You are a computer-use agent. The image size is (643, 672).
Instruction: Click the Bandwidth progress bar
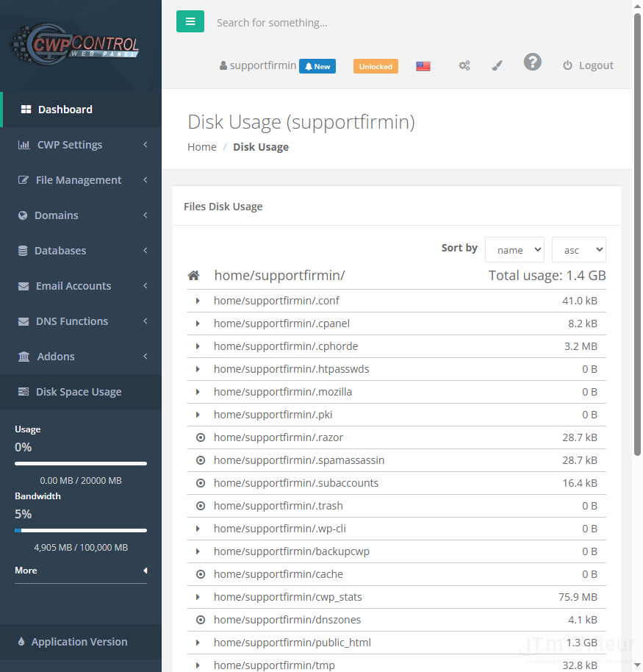click(81, 531)
